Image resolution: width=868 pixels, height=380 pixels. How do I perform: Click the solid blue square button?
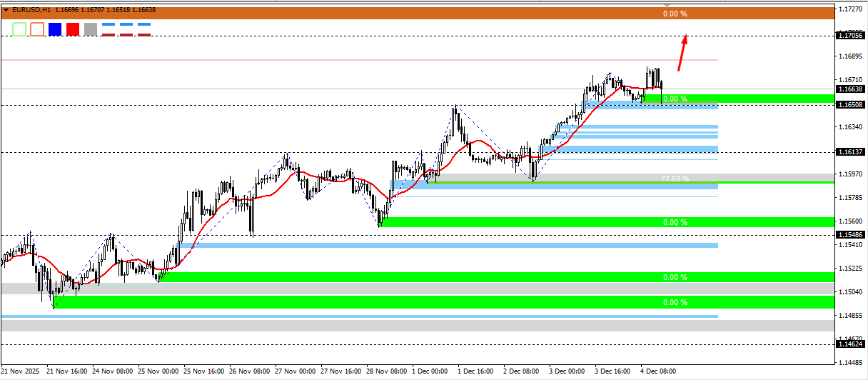55,29
